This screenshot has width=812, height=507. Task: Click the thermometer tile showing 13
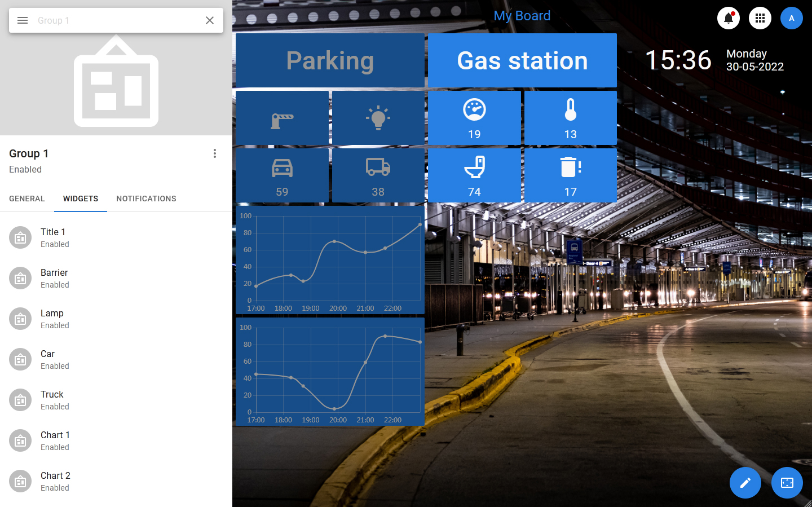570,118
